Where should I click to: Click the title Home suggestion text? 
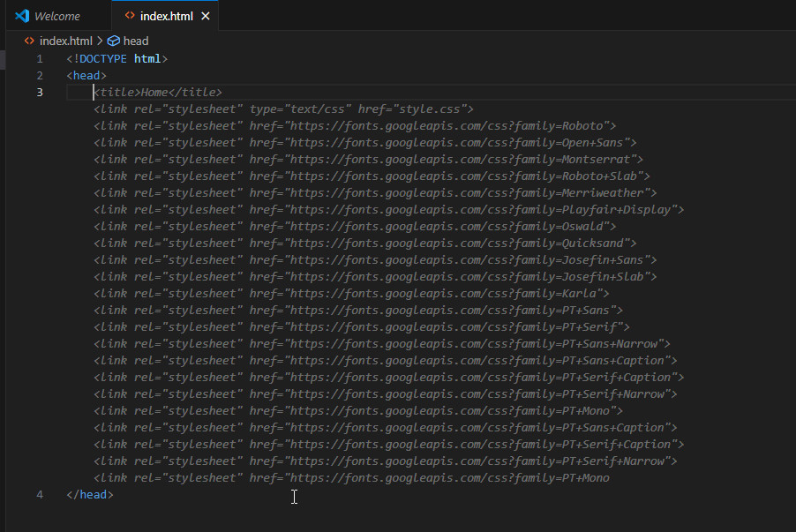pyautogui.click(x=158, y=93)
